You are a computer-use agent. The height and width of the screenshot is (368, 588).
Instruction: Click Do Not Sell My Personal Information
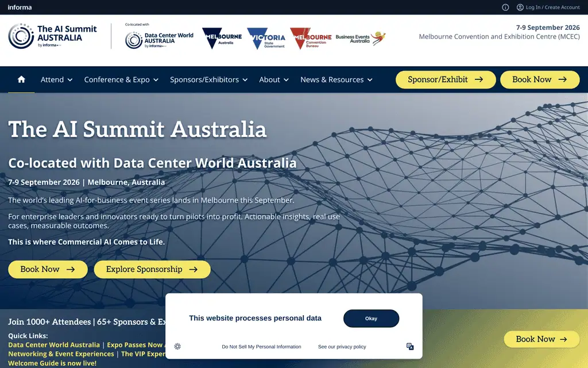click(x=261, y=347)
